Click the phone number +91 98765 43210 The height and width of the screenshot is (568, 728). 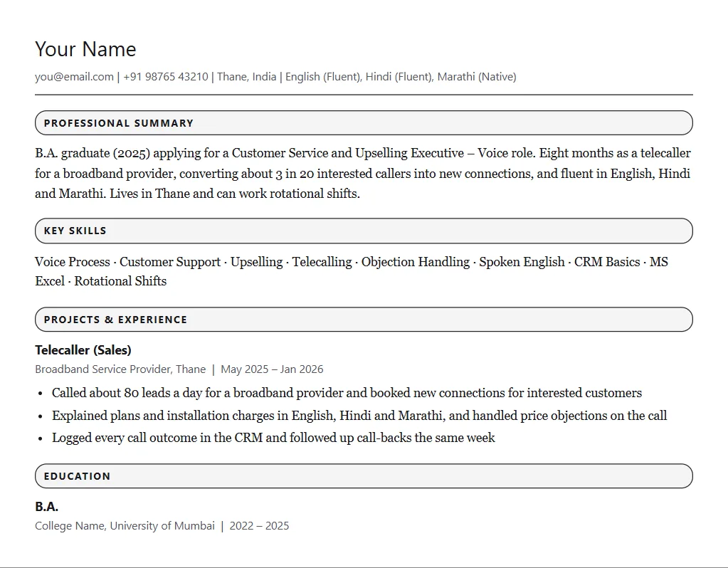pos(166,77)
